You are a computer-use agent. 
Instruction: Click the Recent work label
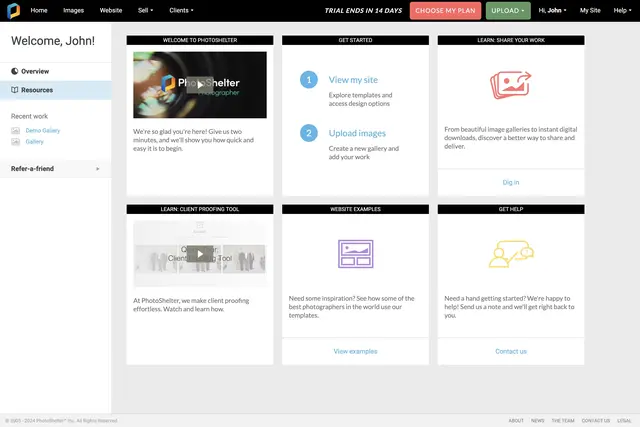pos(29,116)
